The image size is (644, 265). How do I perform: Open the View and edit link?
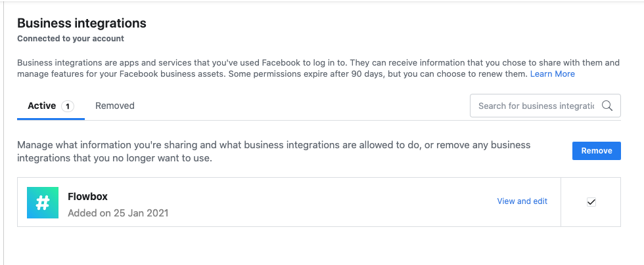(522, 201)
